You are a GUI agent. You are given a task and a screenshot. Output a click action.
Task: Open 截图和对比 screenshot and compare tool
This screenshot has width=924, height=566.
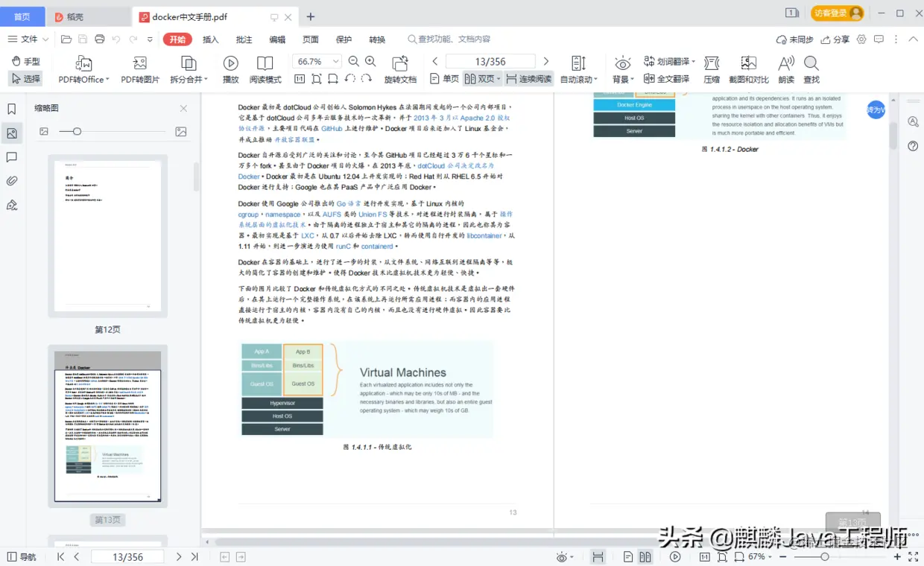tap(749, 69)
